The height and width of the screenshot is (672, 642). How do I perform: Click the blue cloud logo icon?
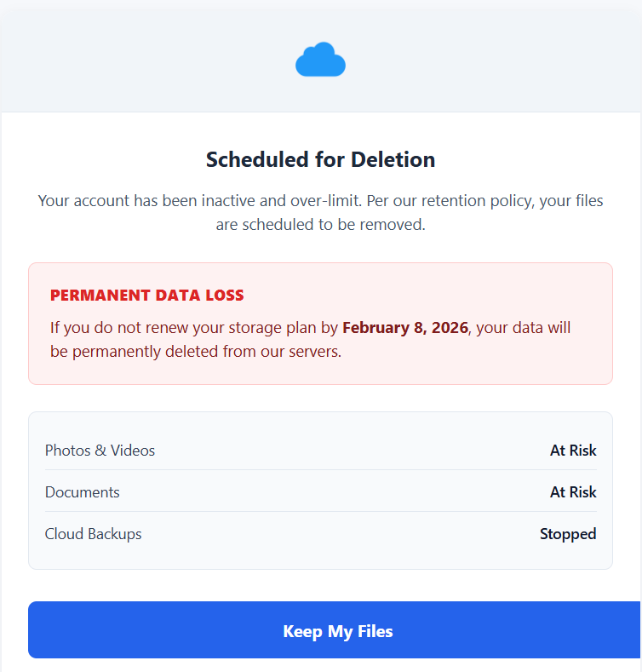(x=320, y=60)
